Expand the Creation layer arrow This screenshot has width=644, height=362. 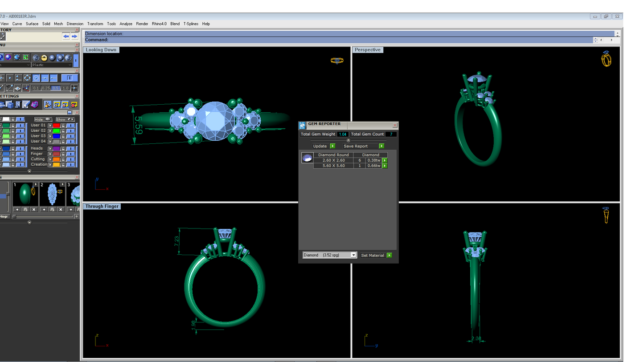pyautogui.click(x=50, y=164)
